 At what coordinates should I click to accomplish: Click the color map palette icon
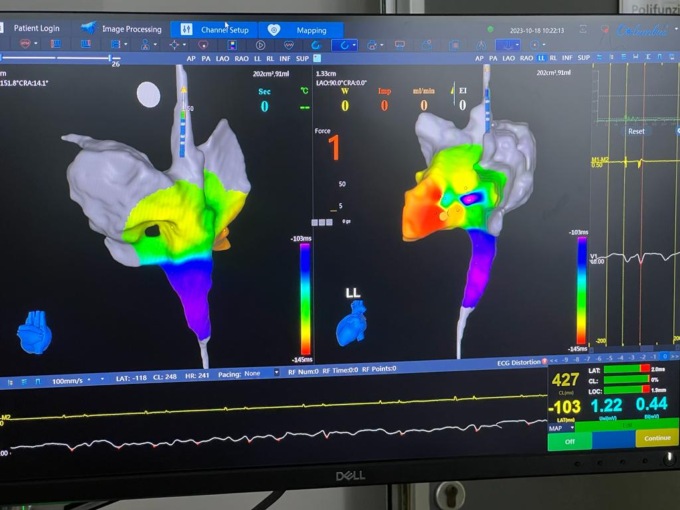tap(232, 45)
